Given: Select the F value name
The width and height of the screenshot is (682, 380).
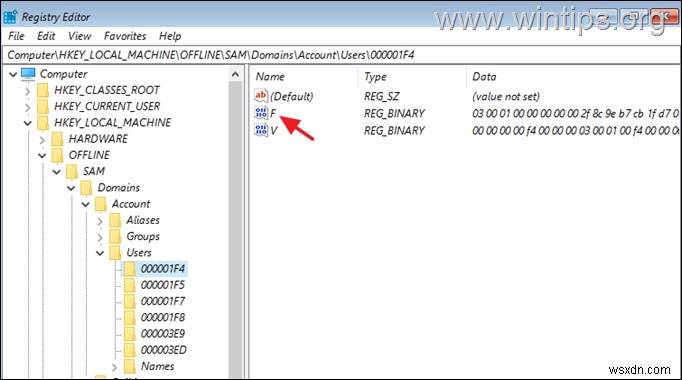Looking at the screenshot, I should pos(273,113).
